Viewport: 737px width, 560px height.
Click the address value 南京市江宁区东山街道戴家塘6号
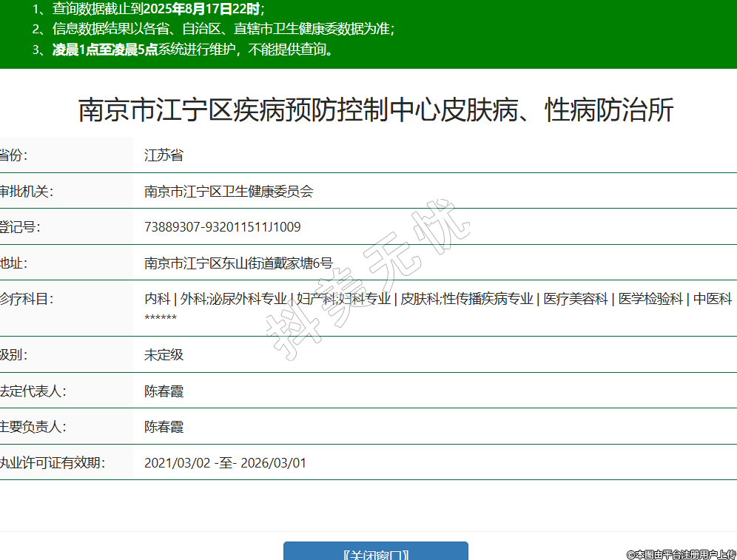(x=238, y=263)
